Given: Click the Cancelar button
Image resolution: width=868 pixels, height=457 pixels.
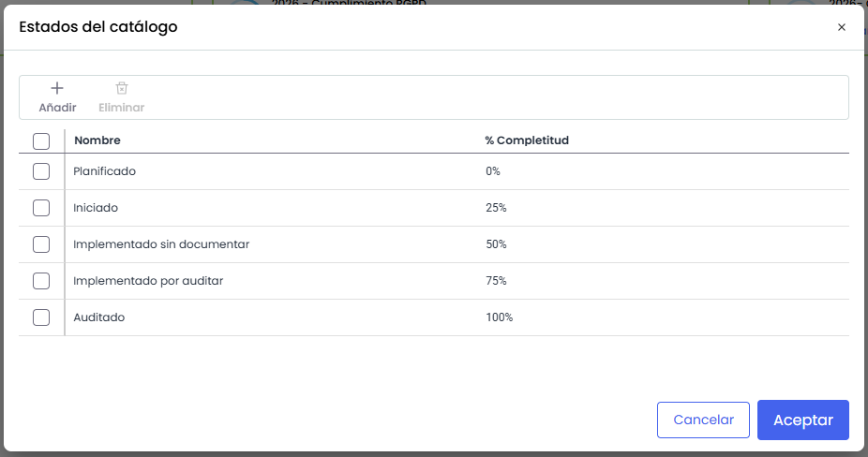Looking at the screenshot, I should (703, 420).
